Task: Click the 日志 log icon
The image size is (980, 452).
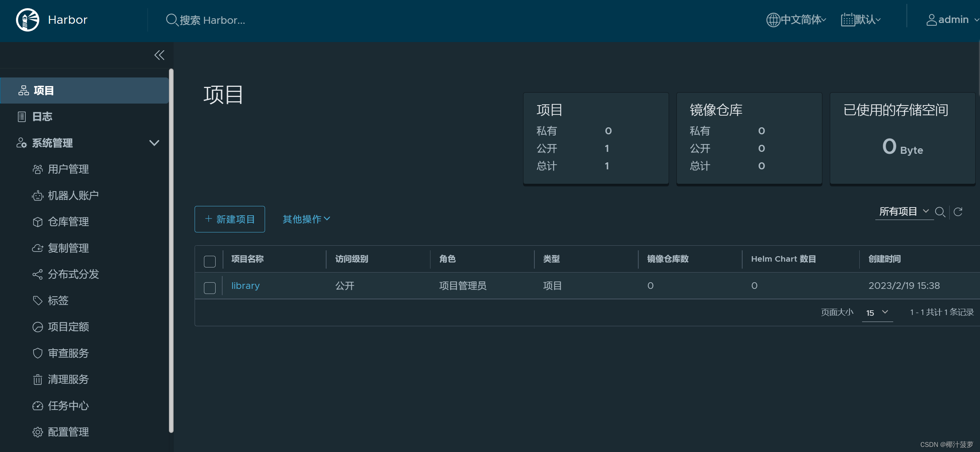Action: click(x=22, y=117)
